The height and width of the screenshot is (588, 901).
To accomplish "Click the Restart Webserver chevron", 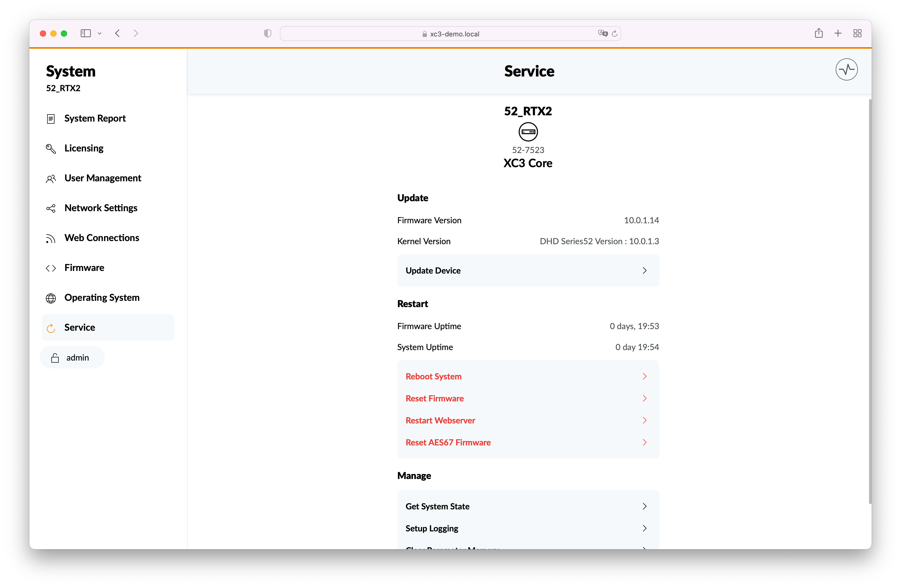I will (644, 420).
